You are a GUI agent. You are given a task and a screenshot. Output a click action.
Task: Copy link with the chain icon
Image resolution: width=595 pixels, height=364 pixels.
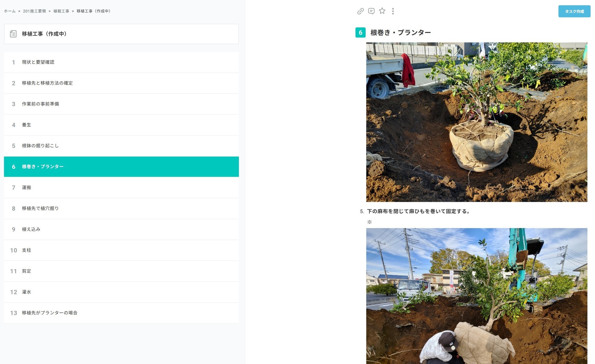tap(360, 11)
